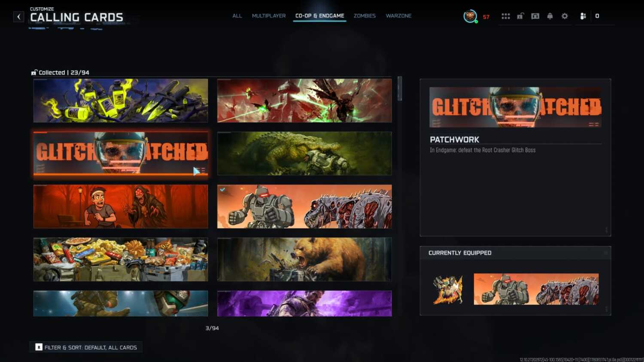Viewport: 644px width, 362px height.
Task: Select the purple soldier calling card
Action: click(x=304, y=304)
